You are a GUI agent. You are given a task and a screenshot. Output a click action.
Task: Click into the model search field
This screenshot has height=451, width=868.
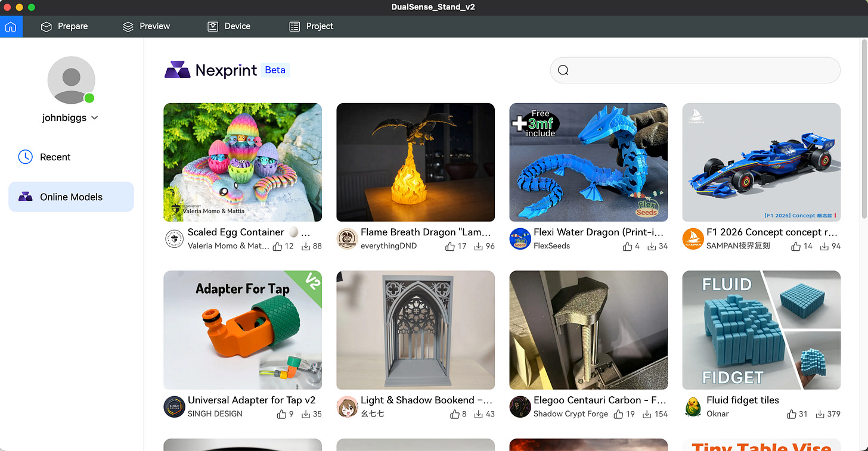click(695, 70)
